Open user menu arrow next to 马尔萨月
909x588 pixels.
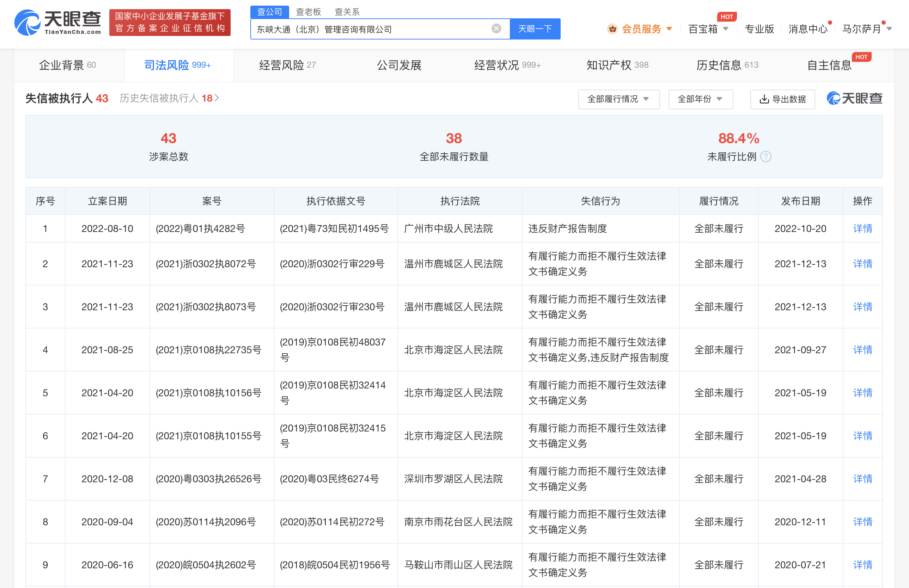[889, 29]
